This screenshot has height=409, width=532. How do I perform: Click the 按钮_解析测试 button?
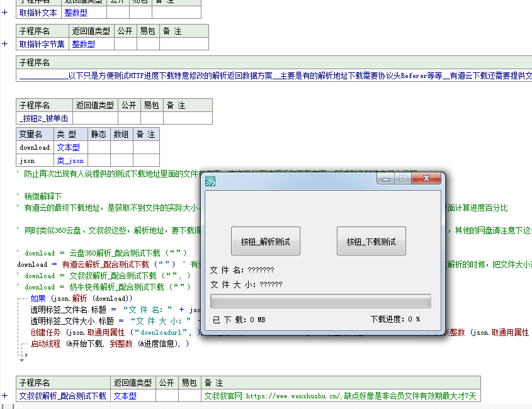click(265, 242)
